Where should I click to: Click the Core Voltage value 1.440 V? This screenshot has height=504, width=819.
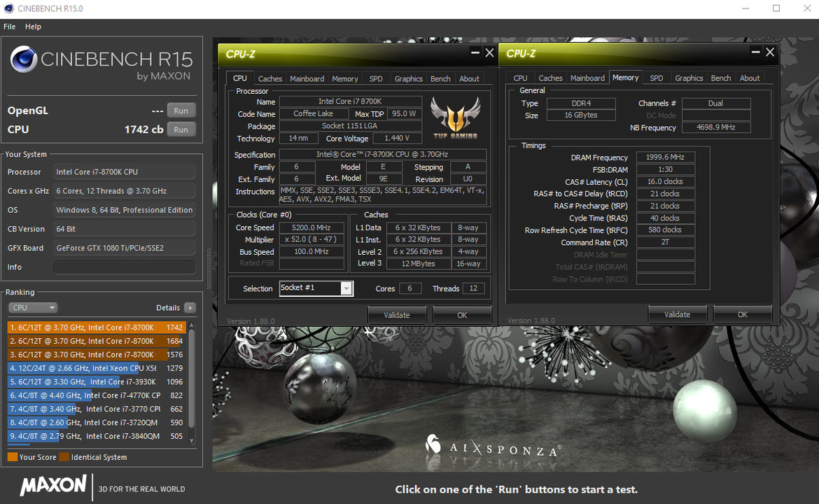click(x=397, y=139)
